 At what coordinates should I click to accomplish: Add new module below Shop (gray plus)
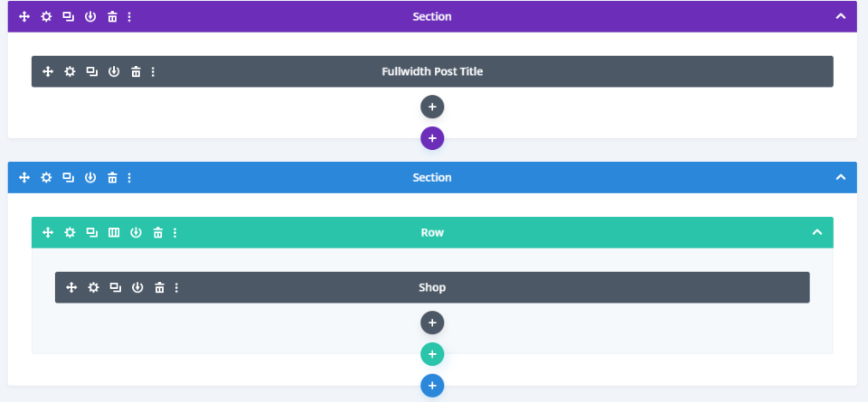coord(432,323)
